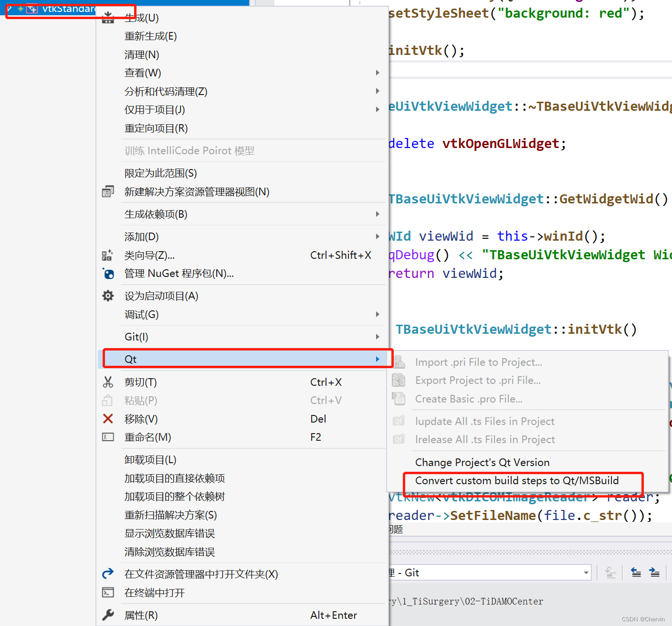Click the greyed icon next to Git dropdown

point(610,572)
